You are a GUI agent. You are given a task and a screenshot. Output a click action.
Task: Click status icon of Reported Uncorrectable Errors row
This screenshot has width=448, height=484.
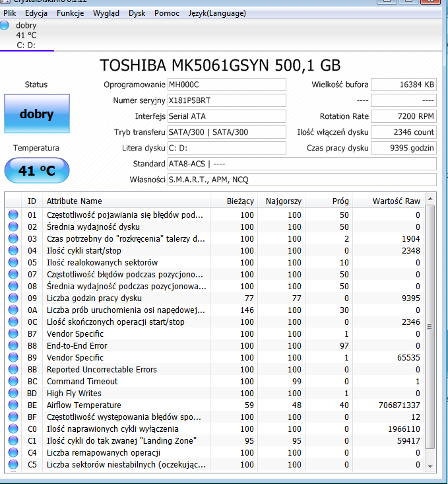[x=13, y=369]
